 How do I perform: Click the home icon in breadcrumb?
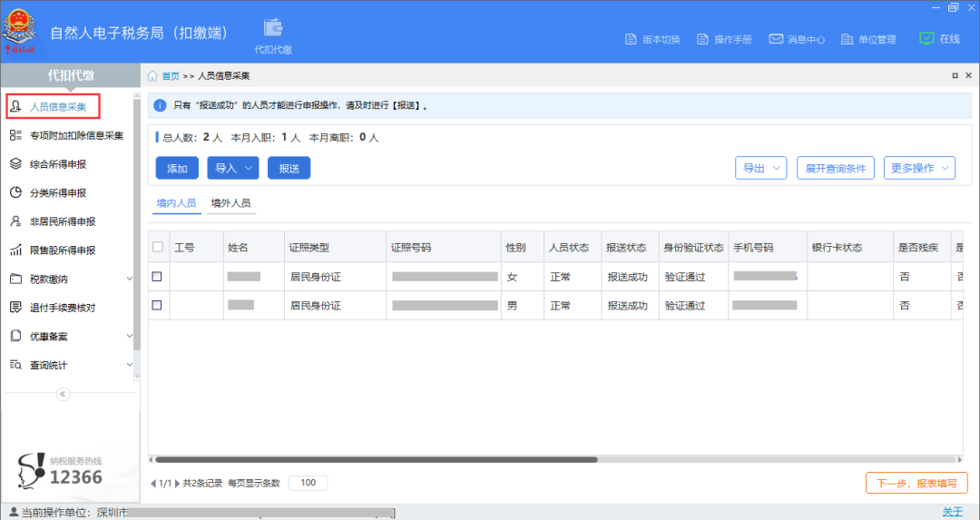click(152, 75)
